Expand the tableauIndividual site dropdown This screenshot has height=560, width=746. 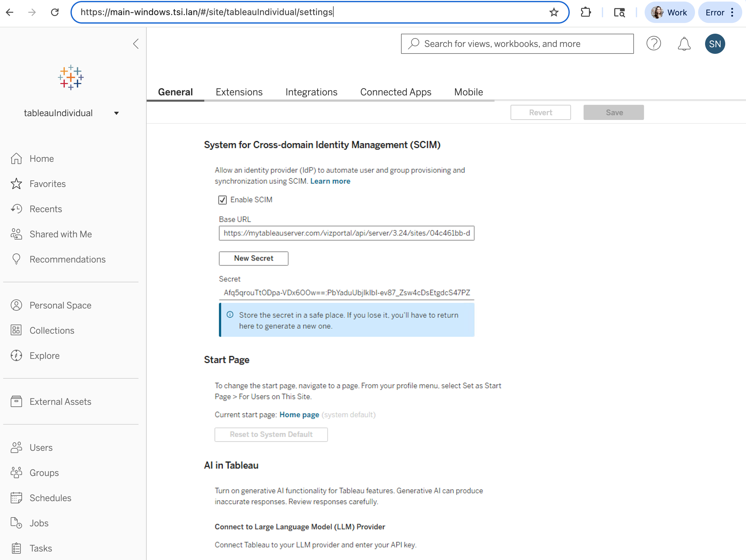[116, 113]
